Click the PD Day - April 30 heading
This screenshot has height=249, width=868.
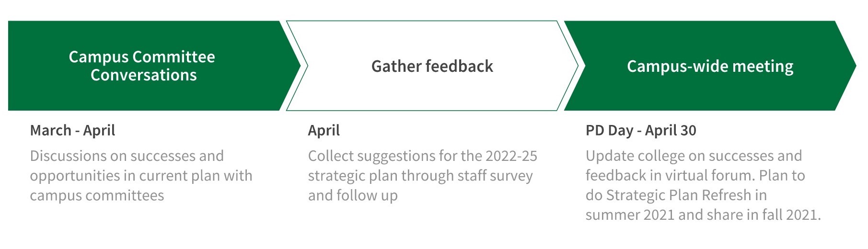click(641, 130)
